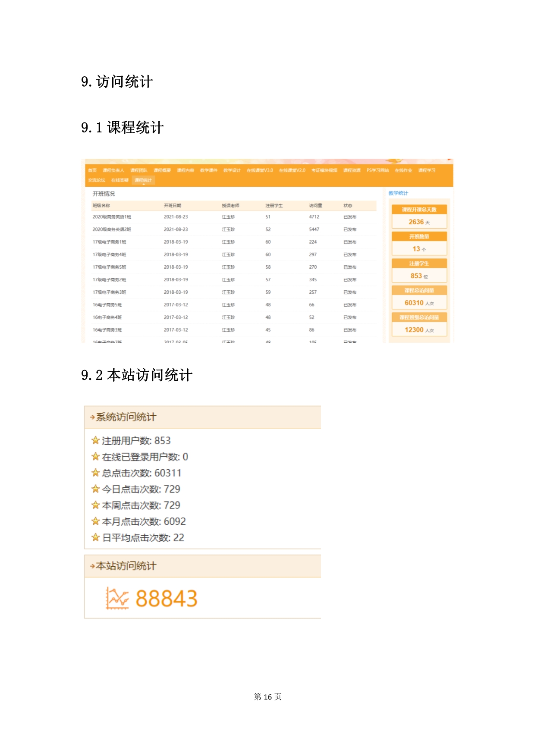Click the 开班情况 section heading
The height and width of the screenshot is (756, 535).
click(x=104, y=194)
